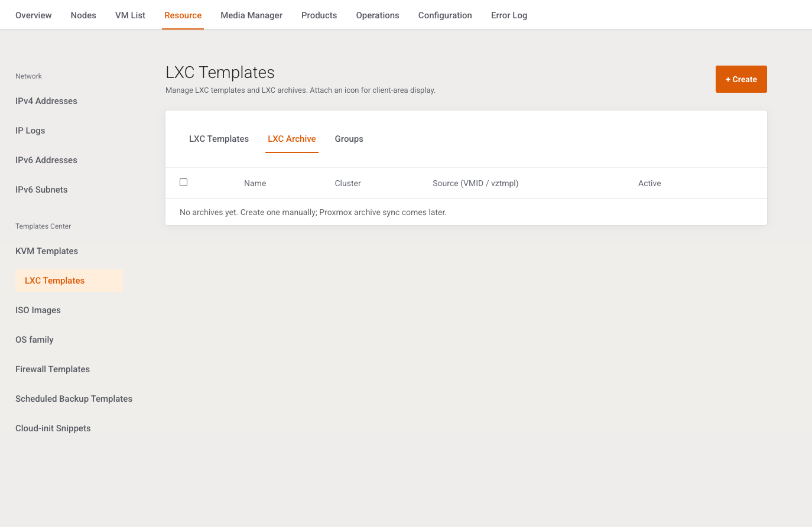Open IPv6 Subnets

tap(41, 190)
